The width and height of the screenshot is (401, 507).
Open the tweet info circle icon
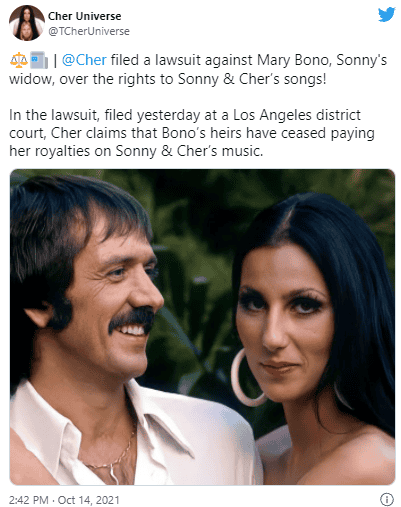(387, 499)
